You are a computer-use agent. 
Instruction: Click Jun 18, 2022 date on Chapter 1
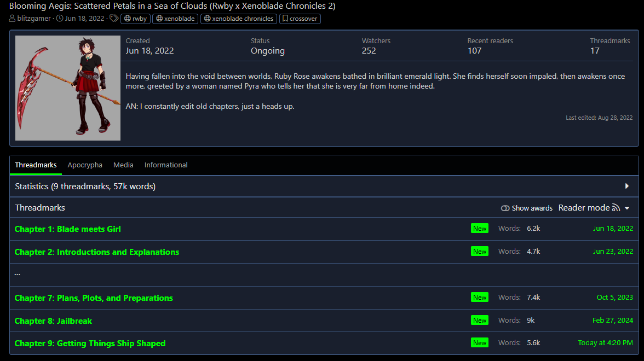613,229
